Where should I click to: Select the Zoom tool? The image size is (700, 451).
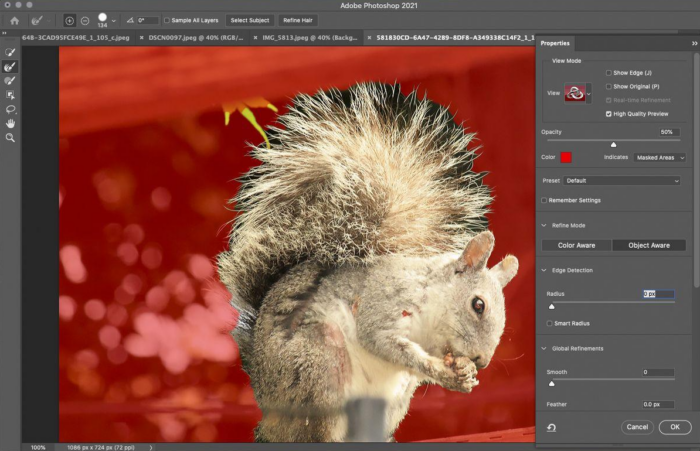click(10, 138)
